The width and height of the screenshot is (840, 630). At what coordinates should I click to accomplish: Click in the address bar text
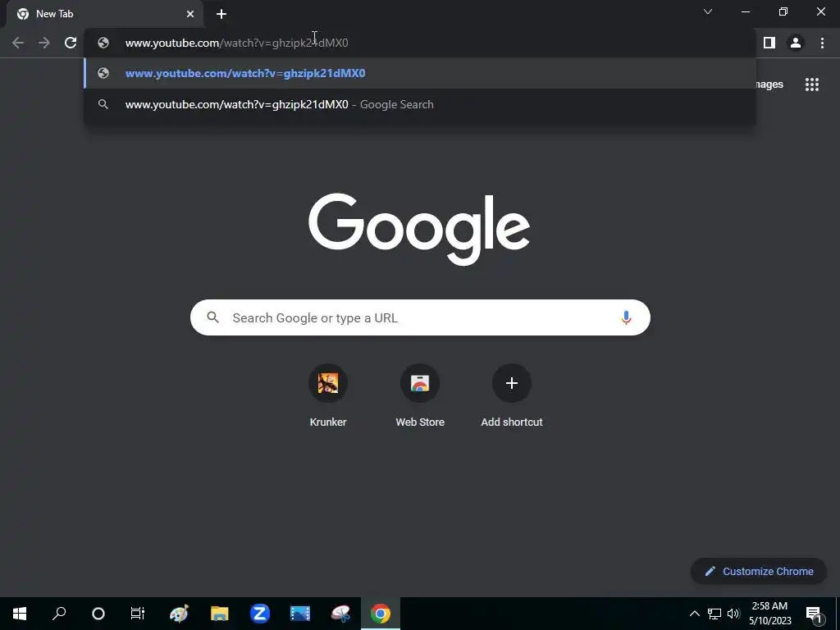pos(236,43)
